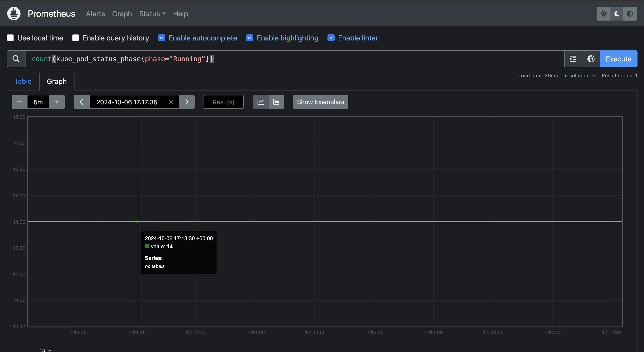Select browser-preferred theme contrast icon

pos(630,14)
